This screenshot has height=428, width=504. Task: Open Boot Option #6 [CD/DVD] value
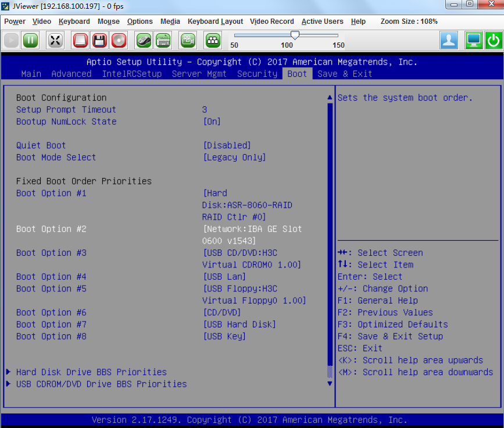(x=222, y=312)
